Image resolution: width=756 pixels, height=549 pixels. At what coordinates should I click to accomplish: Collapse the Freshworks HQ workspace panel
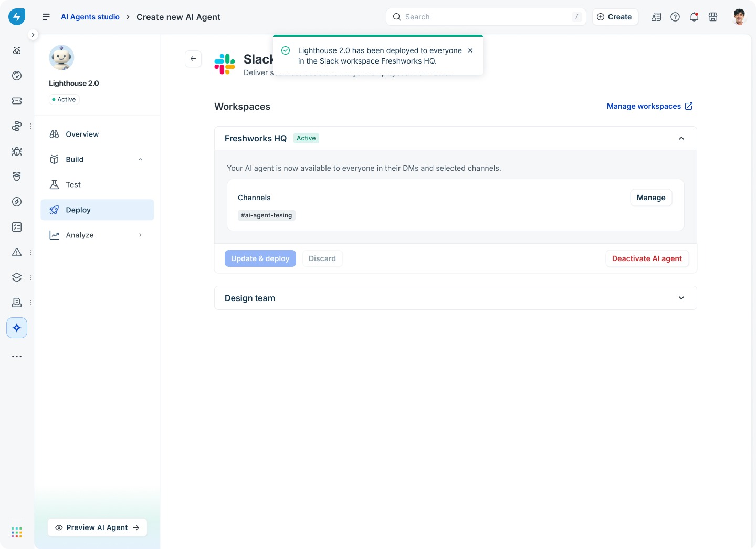pyautogui.click(x=681, y=138)
